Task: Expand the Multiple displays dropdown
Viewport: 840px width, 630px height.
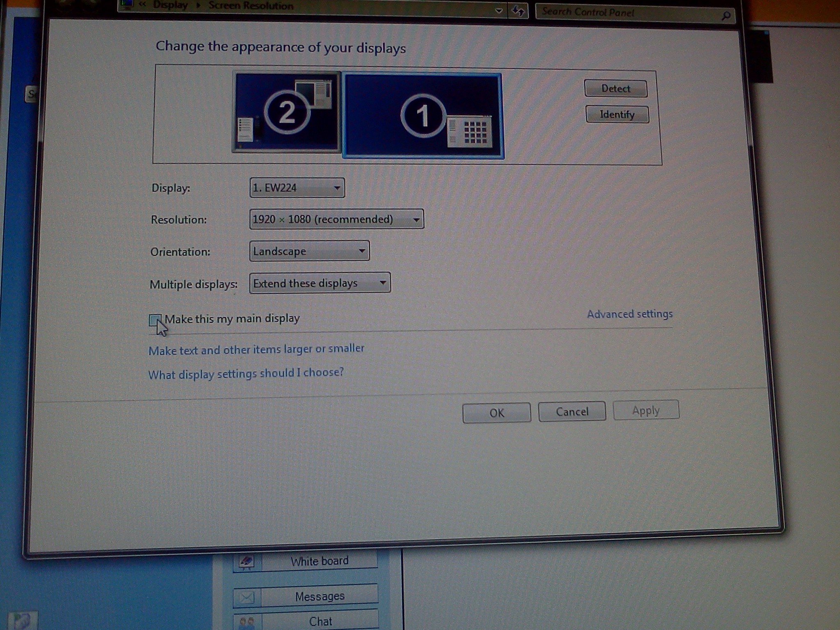Action: 320,283
